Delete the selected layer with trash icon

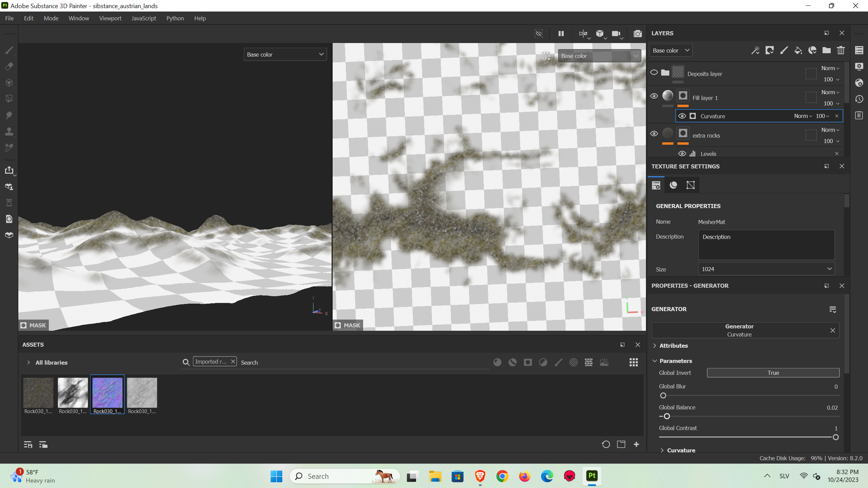(x=841, y=50)
